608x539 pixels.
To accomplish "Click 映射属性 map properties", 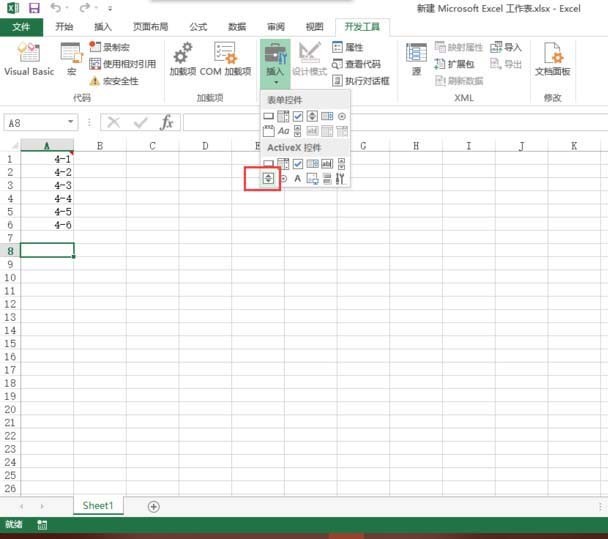I will 459,47.
